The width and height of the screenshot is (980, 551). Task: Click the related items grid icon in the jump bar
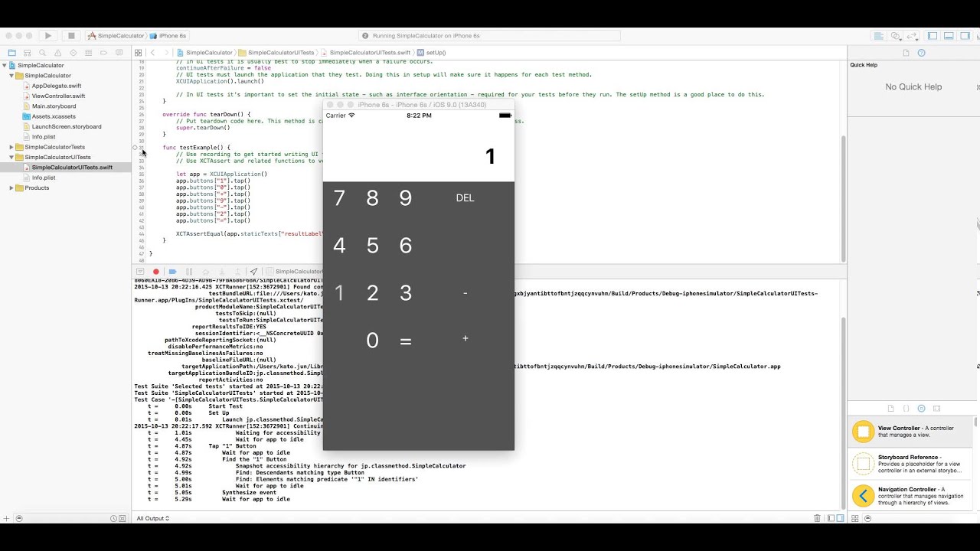(x=139, y=53)
